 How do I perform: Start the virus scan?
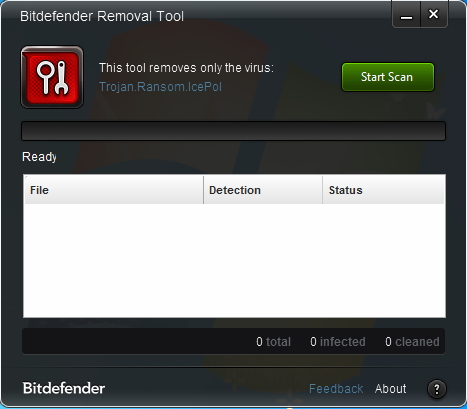point(388,77)
